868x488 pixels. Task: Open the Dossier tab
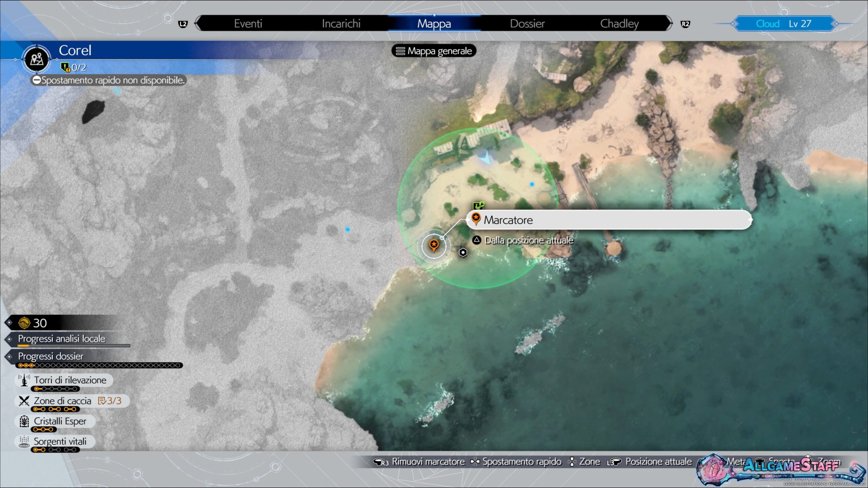pyautogui.click(x=527, y=24)
